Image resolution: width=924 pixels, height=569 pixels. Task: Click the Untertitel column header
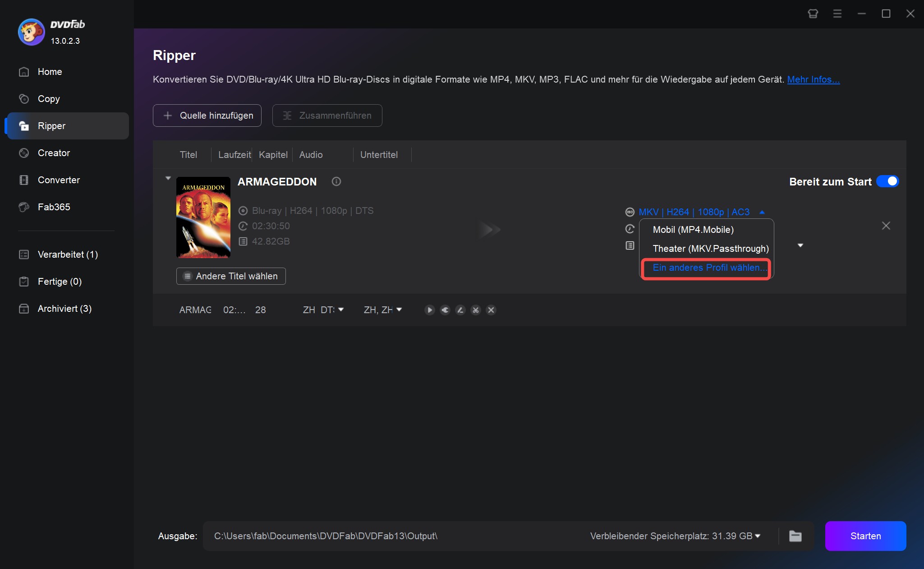pyautogui.click(x=379, y=155)
